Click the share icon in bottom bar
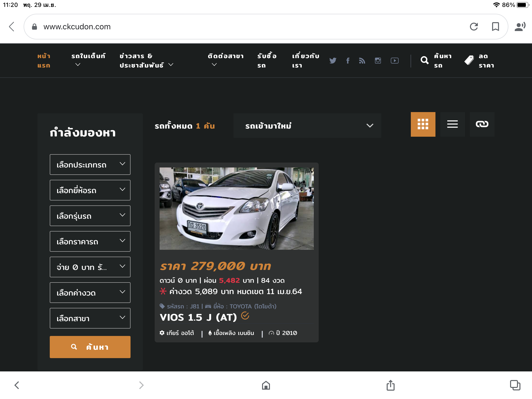 coord(390,385)
